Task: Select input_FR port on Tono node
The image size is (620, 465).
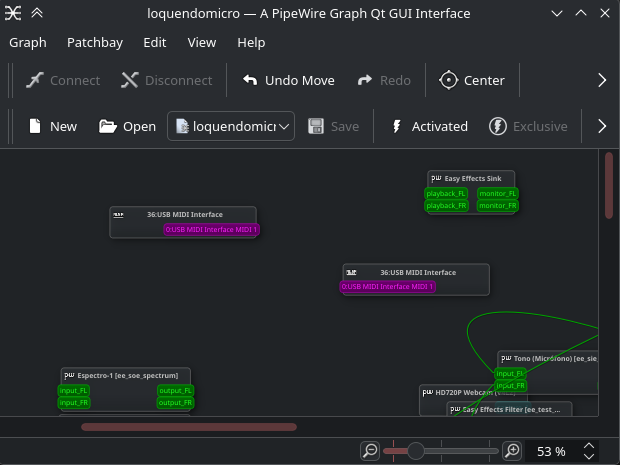Action: 510,386
